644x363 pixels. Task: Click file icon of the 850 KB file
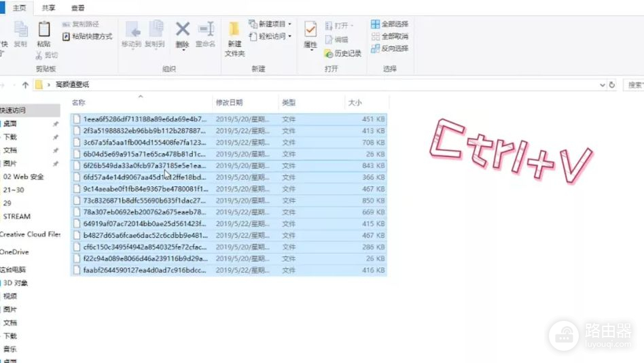coord(76,201)
